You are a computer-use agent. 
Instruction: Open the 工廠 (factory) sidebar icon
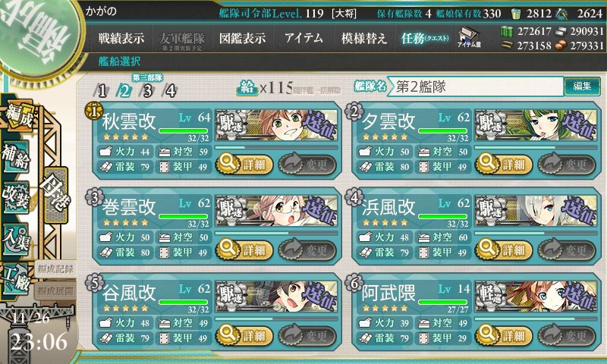tap(16, 278)
